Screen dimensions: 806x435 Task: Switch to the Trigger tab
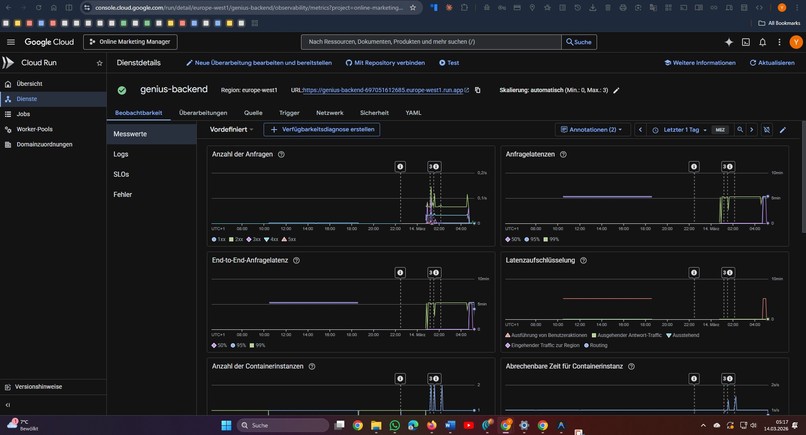289,113
